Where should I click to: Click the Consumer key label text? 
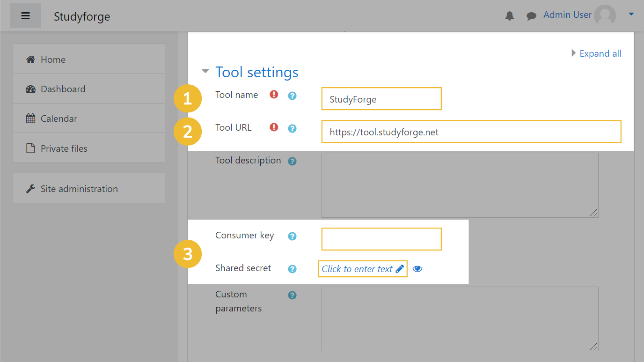click(244, 235)
